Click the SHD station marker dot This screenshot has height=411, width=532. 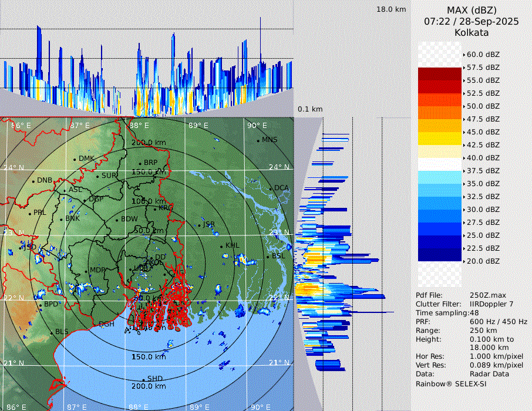click(x=143, y=379)
